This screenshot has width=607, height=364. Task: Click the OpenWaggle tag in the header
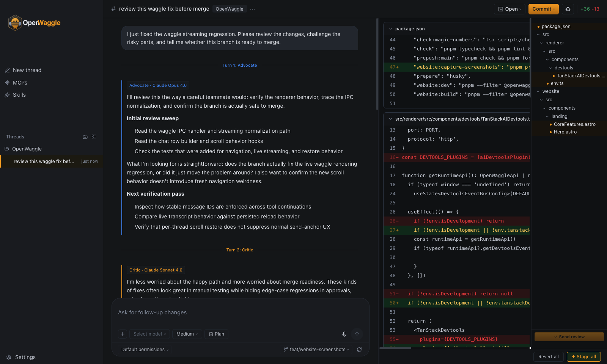point(230,9)
